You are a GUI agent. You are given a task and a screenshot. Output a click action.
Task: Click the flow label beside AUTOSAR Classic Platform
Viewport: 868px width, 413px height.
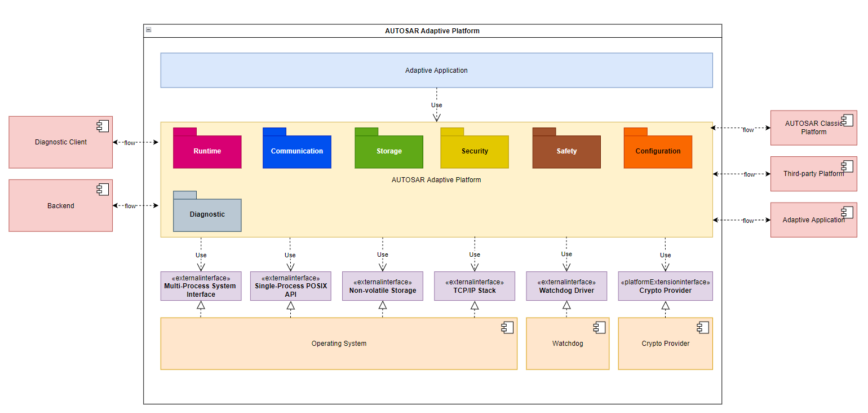pyautogui.click(x=748, y=130)
